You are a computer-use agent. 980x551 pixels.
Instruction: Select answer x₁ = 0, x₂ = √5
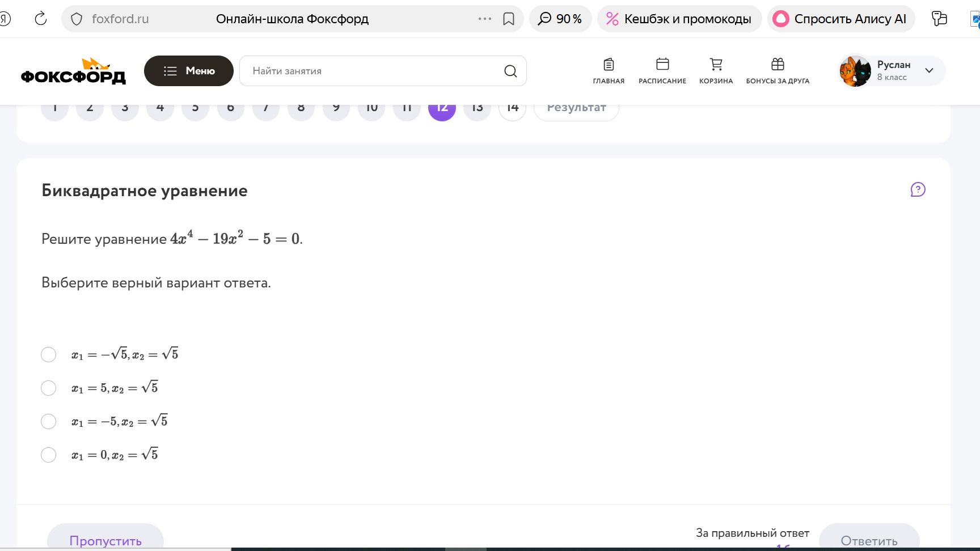(49, 455)
